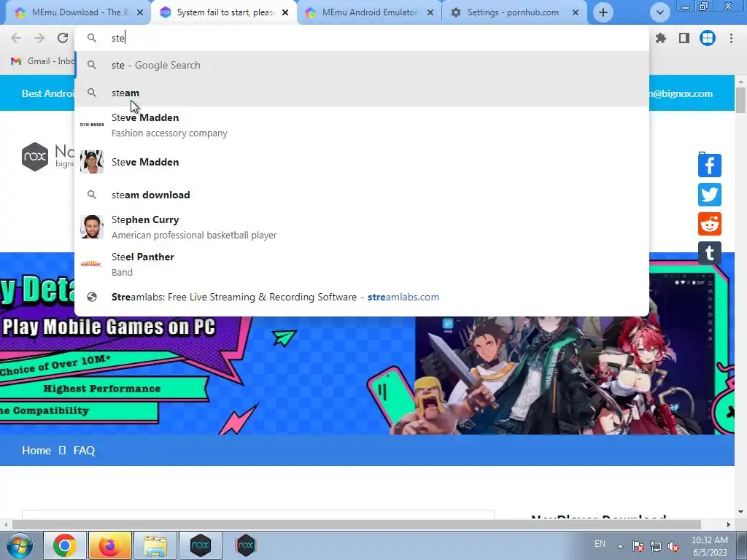The width and height of the screenshot is (747, 560).
Task: Go forward to the next page
Action: (39, 38)
